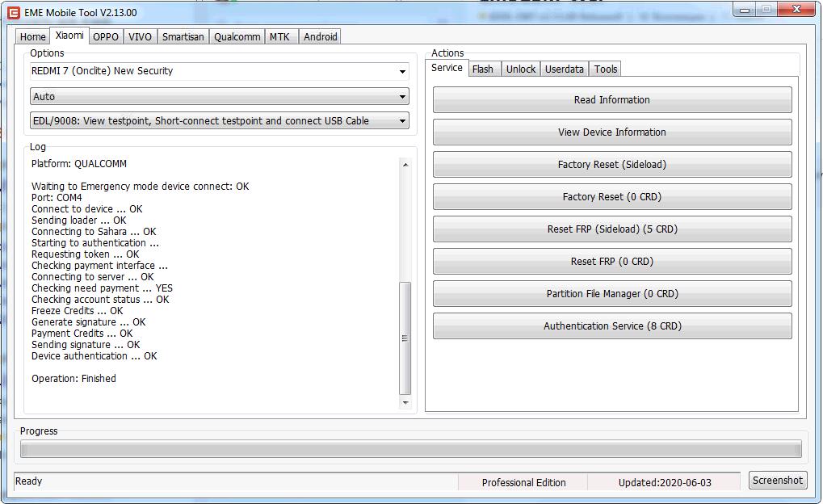Click the EME Mobile Tool title bar icon
This screenshot has width=823, height=504.
pyautogui.click(x=13, y=12)
